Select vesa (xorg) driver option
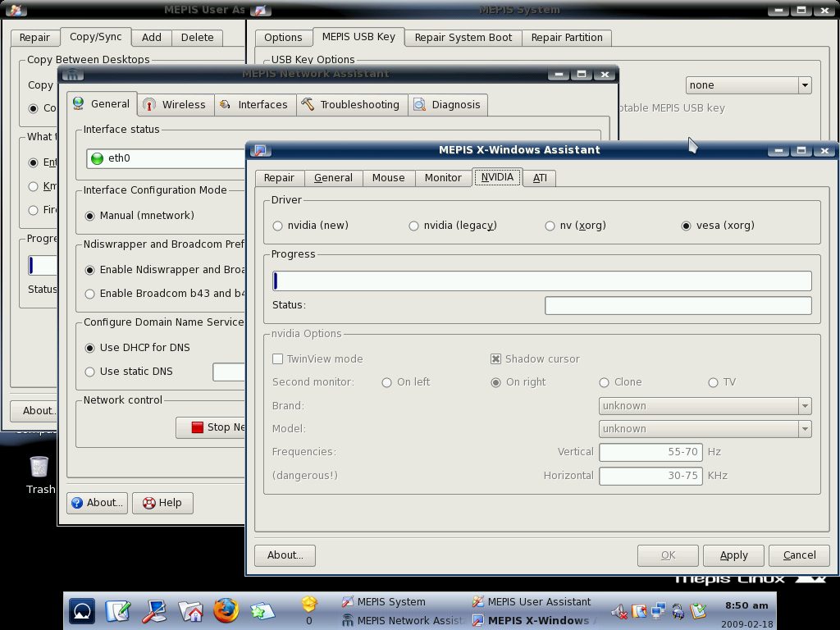This screenshot has height=630, width=840. click(x=718, y=226)
